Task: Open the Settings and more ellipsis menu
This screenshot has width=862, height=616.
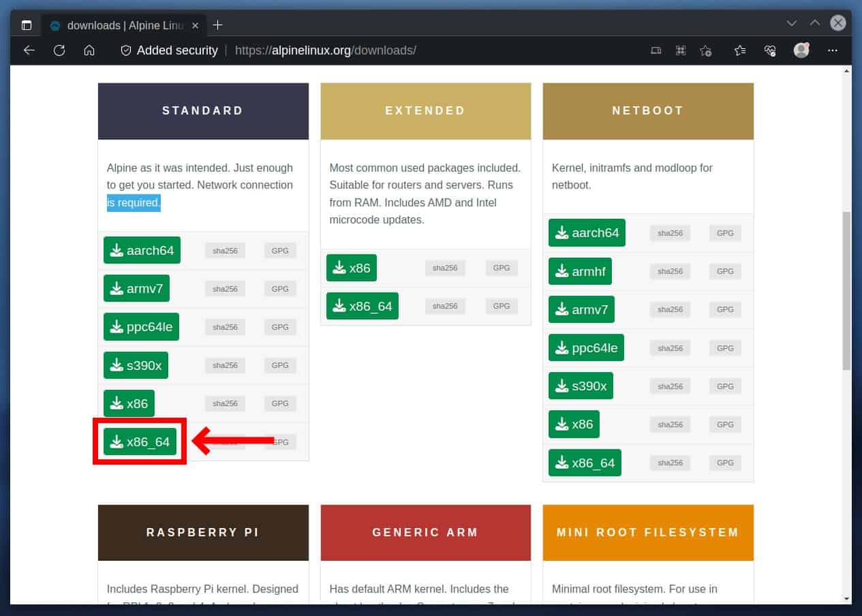Action: pos(832,50)
